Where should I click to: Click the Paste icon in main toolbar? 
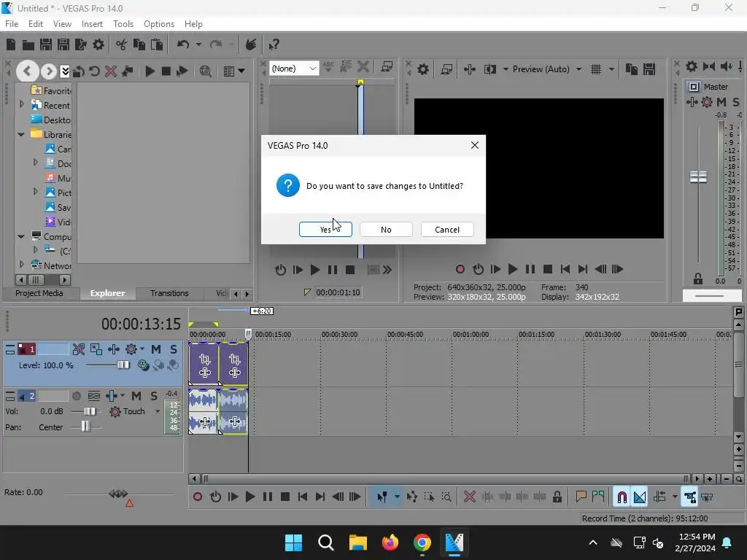(x=157, y=44)
